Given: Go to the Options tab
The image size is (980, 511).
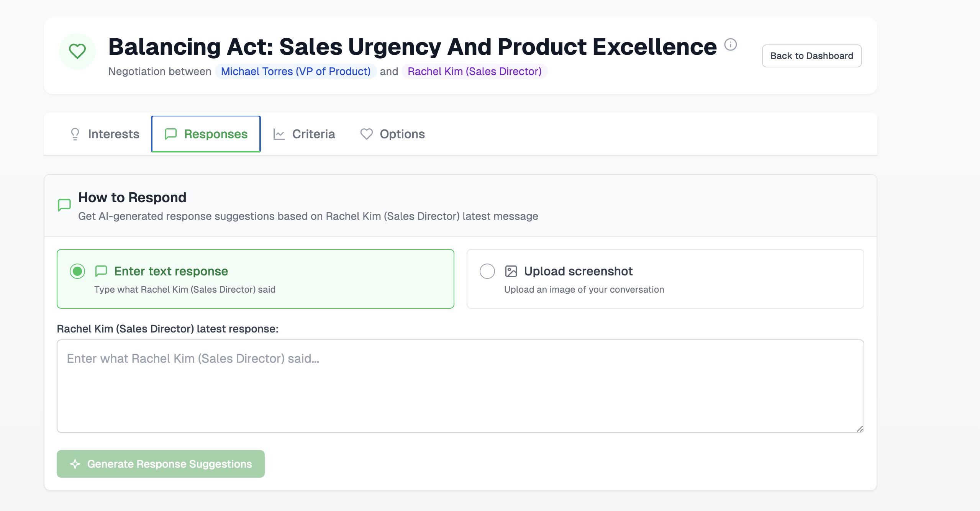Looking at the screenshot, I should coord(392,134).
